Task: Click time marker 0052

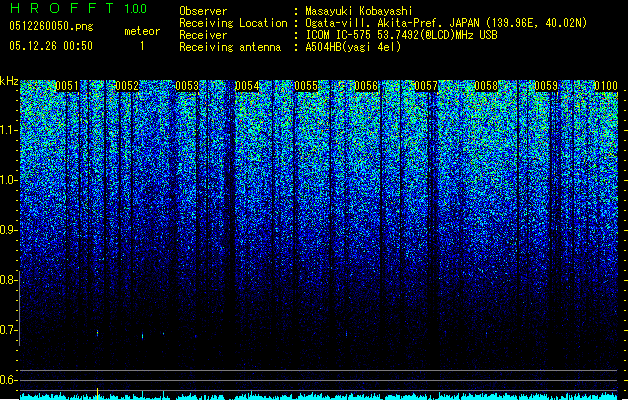Action: pyautogui.click(x=127, y=86)
